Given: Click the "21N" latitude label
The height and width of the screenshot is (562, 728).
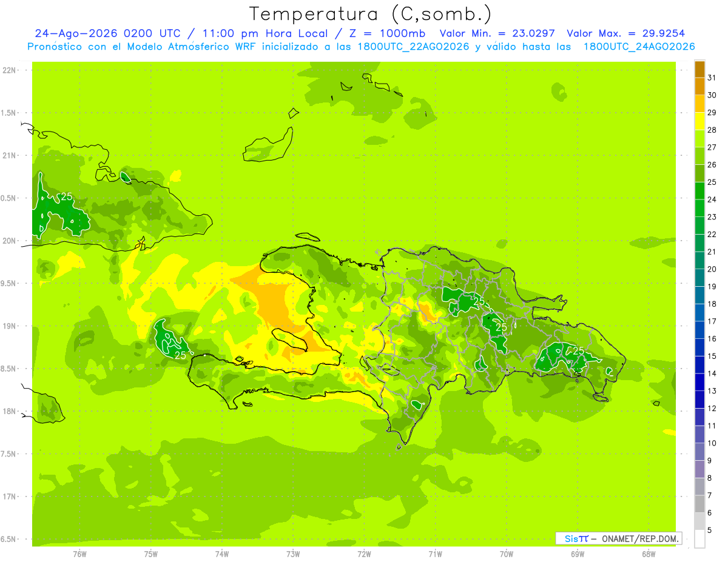Looking at the screenshot, I should [9, 156].
